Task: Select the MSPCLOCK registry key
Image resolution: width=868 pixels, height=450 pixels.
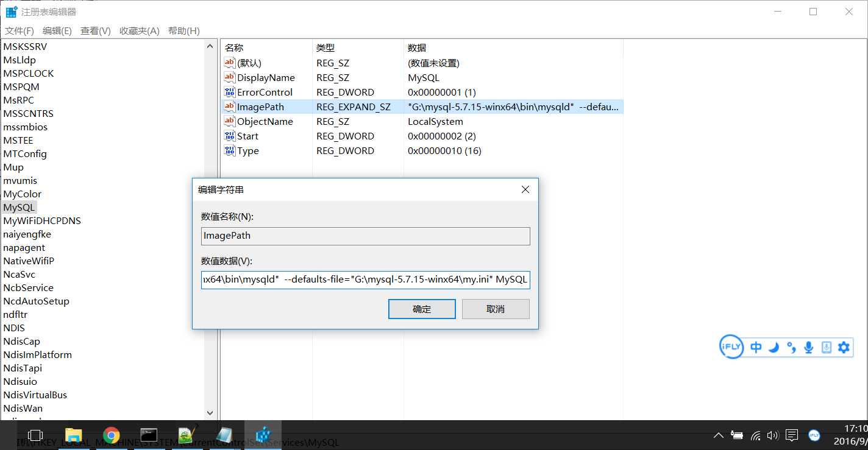Action: tap(29, 74)
